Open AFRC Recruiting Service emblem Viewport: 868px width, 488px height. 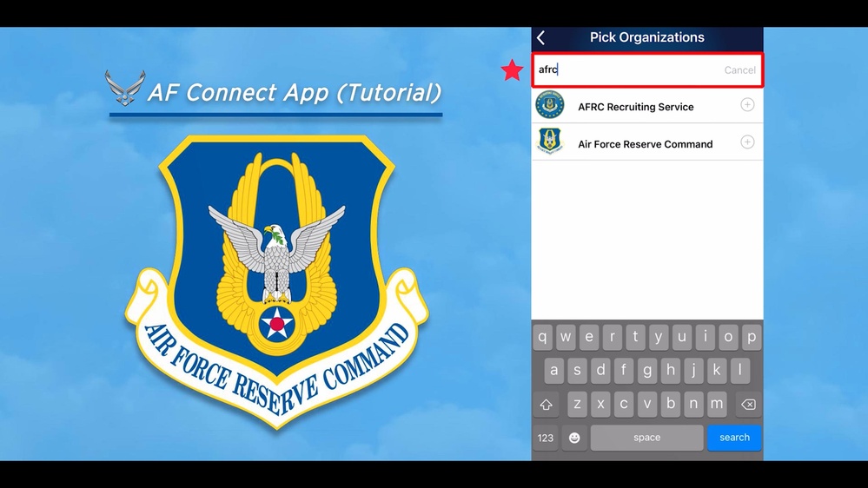point(550,104)
